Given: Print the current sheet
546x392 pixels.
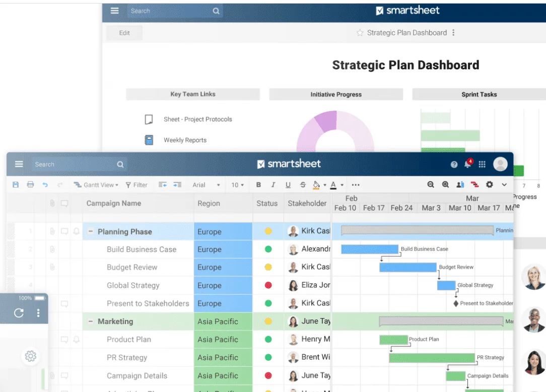Looking at the screenshot, I should (30, 185).
